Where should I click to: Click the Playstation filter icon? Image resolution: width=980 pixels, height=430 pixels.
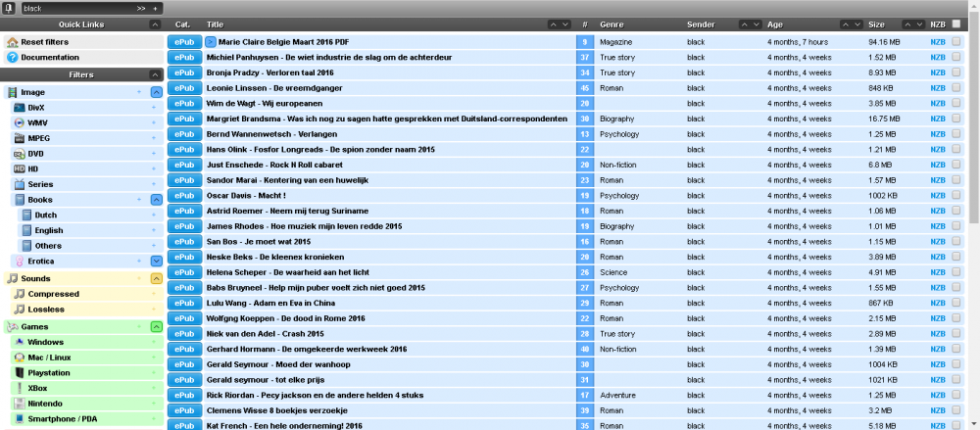click(x=20, y=373)
